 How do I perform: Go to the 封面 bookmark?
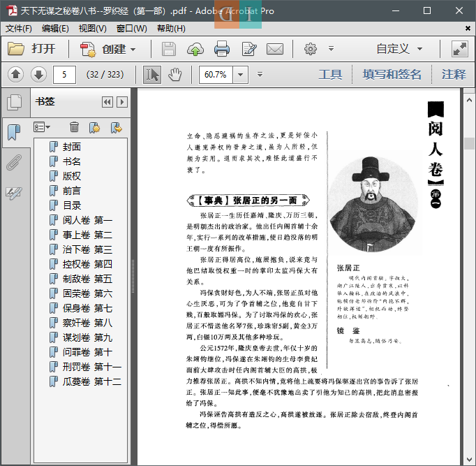(x=72, y=147)
